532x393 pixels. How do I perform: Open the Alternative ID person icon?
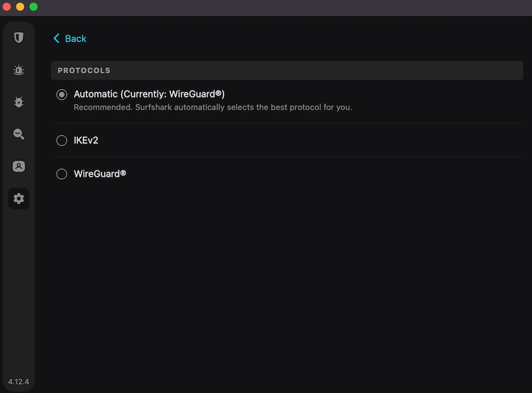pos(18,166)
